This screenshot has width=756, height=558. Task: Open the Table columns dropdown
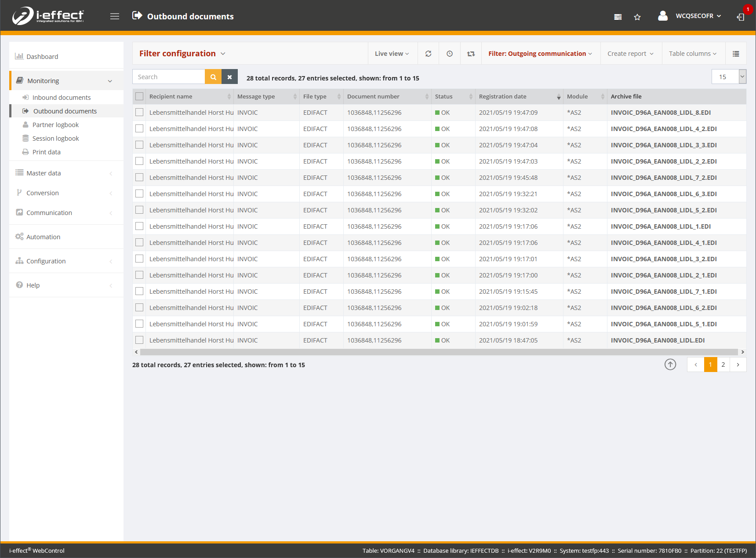click(692, 54)
